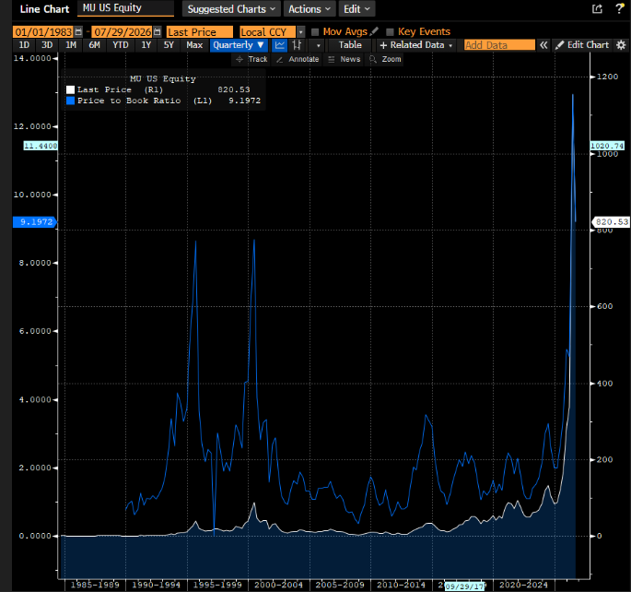This screenshot has width=631, height=592.
Task: Open the News overlay tool
Action: coord(344,59)
